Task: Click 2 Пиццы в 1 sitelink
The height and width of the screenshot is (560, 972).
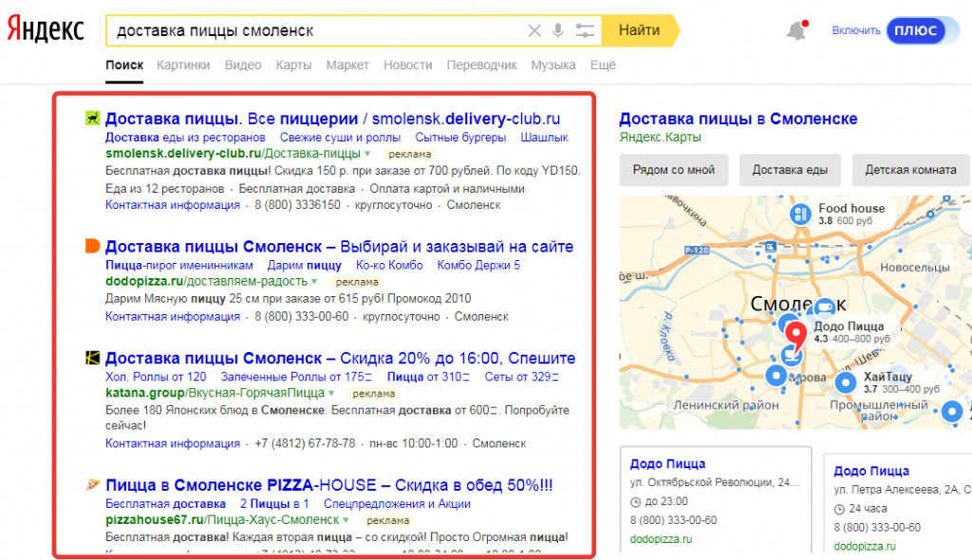Action: [274, 504]
